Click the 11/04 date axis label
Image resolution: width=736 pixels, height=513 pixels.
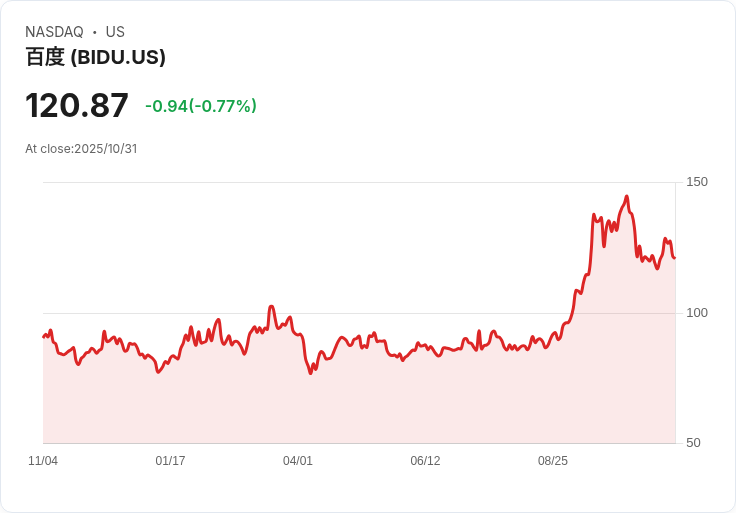tap(43, 460)
